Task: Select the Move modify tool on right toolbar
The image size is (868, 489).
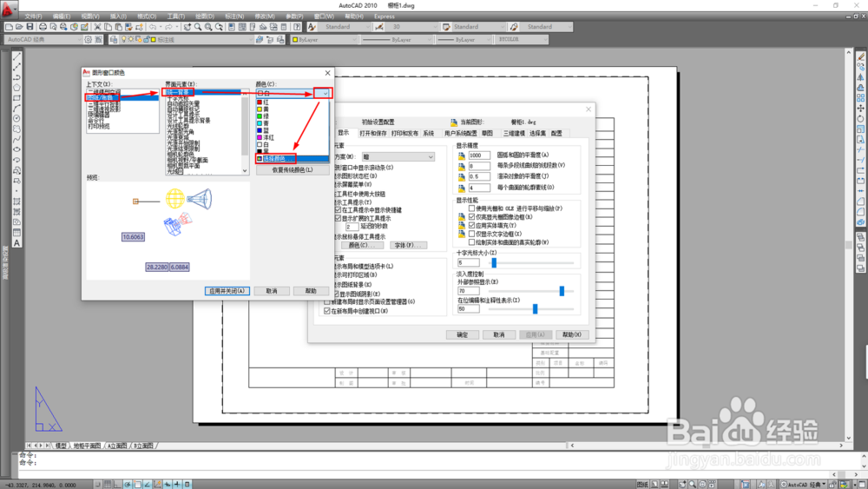Action: point(861,108)
